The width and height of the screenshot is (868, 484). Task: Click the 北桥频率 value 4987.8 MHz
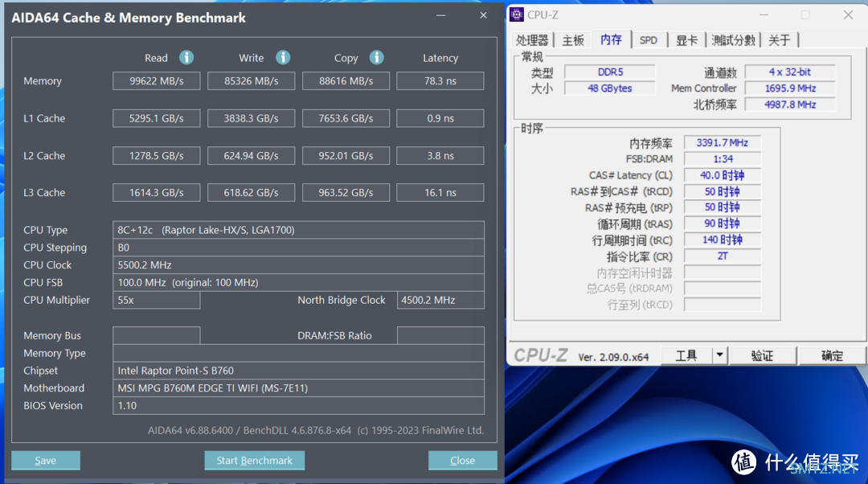click(x=790, y=105)
